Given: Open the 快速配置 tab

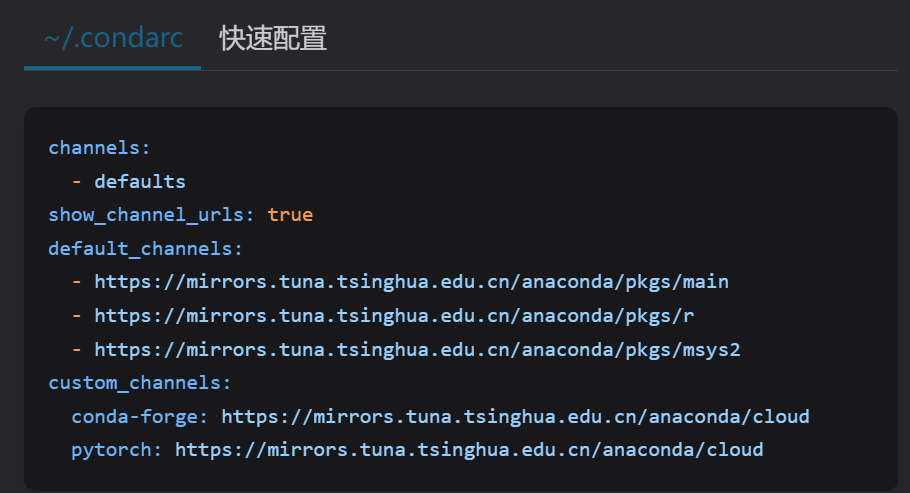Looking at the screenshot, I should 273,39.
